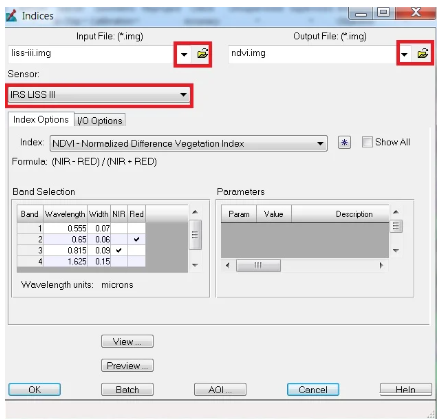This screenshot has width=441, height=419.
Task: Click the Preview button
Action: 127,366
